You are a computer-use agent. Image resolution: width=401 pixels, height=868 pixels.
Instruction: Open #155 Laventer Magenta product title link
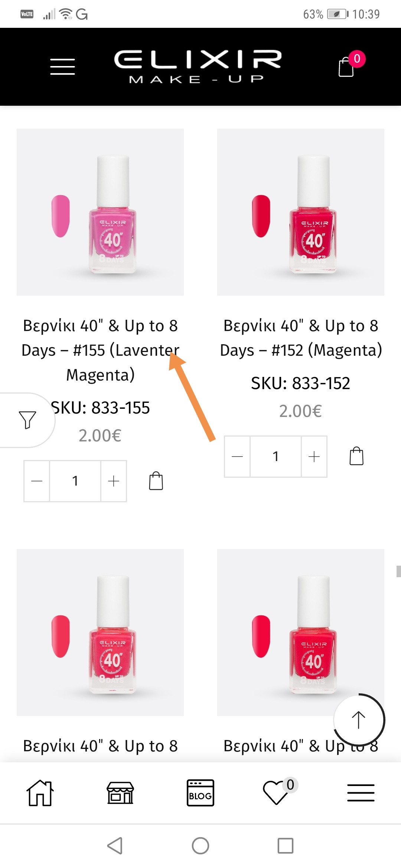tap(100, 350)
